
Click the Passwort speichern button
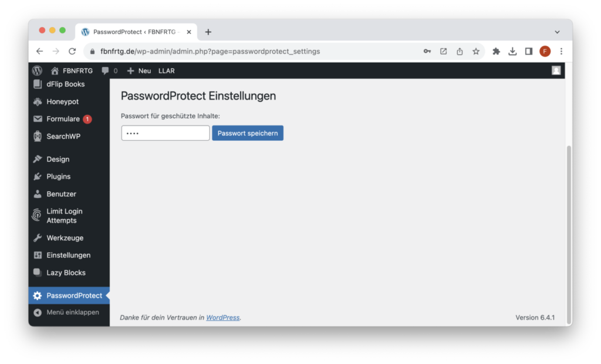tap(248, 133)
